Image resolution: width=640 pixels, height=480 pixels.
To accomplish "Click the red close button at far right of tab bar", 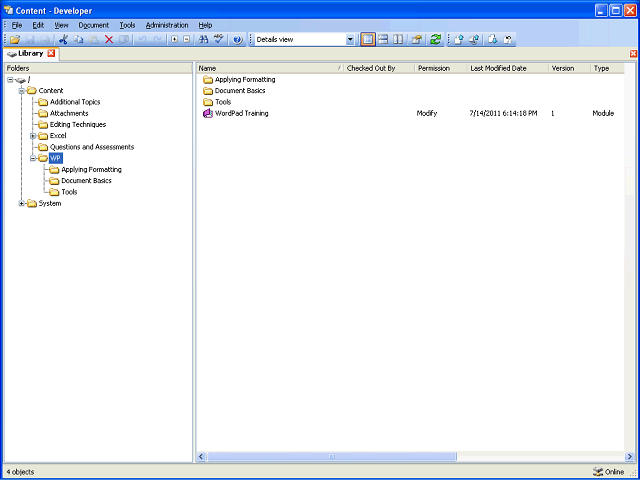I will click(x=633, y=53).
